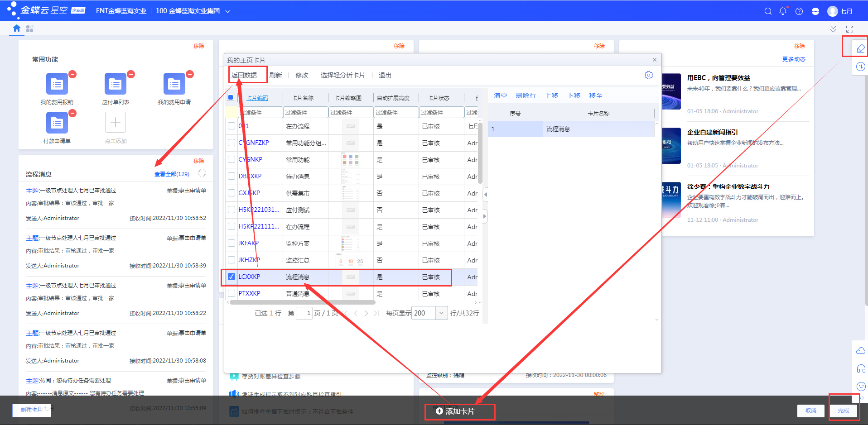Check the DBXXKP 待办消息 row checkbox
868x425 pixels.
point(231,176)
